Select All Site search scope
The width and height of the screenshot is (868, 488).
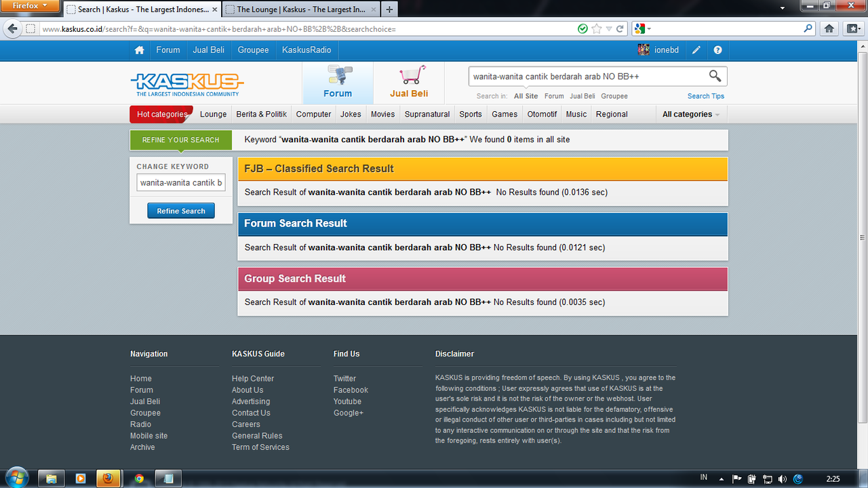(526, 96)
